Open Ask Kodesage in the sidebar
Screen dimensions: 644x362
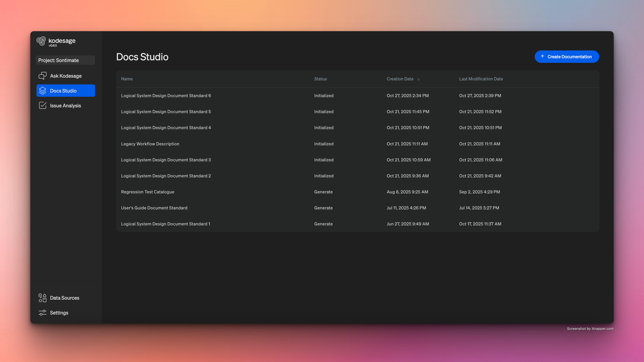[x=66, y=76]
